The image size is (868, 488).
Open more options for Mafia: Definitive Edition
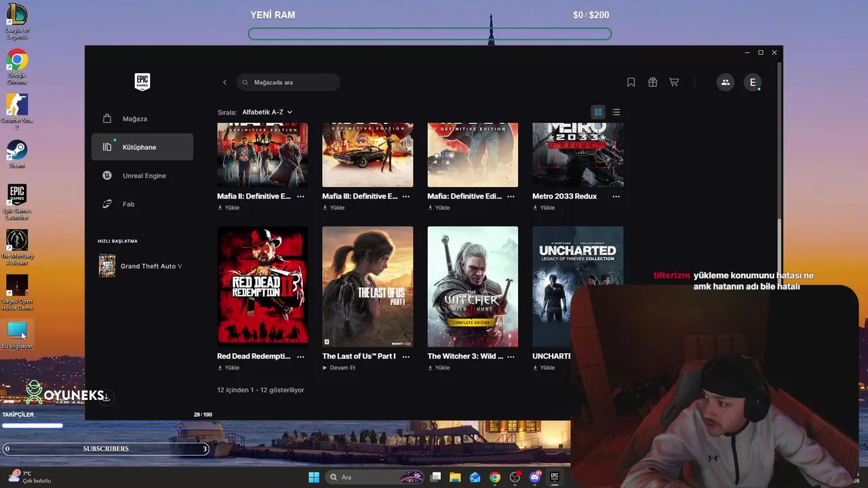pos(511,196)
